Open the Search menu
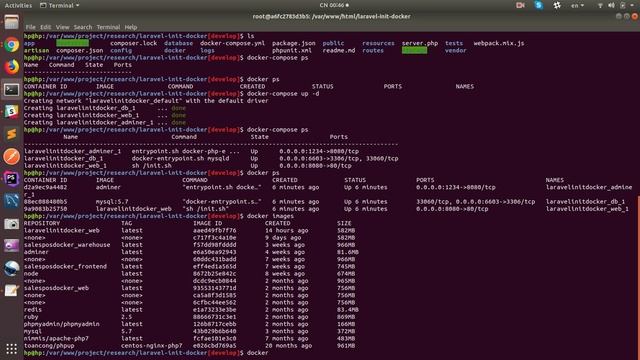Screen dimensions: 640x360 point(83,27)
